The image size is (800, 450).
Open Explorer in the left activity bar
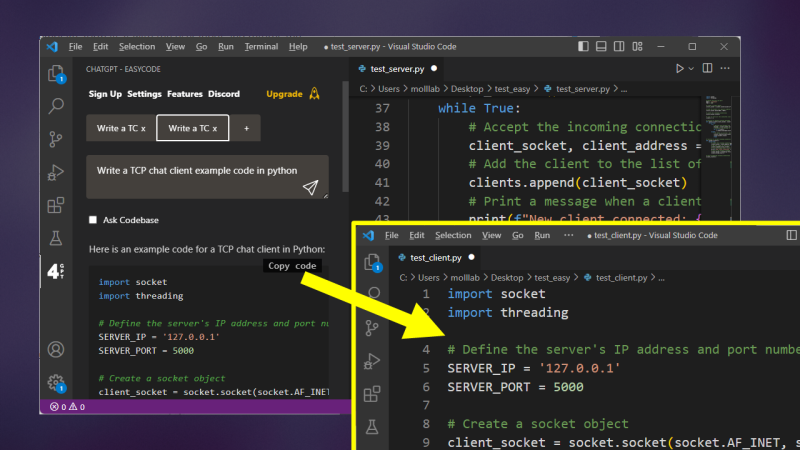point(57,73)
